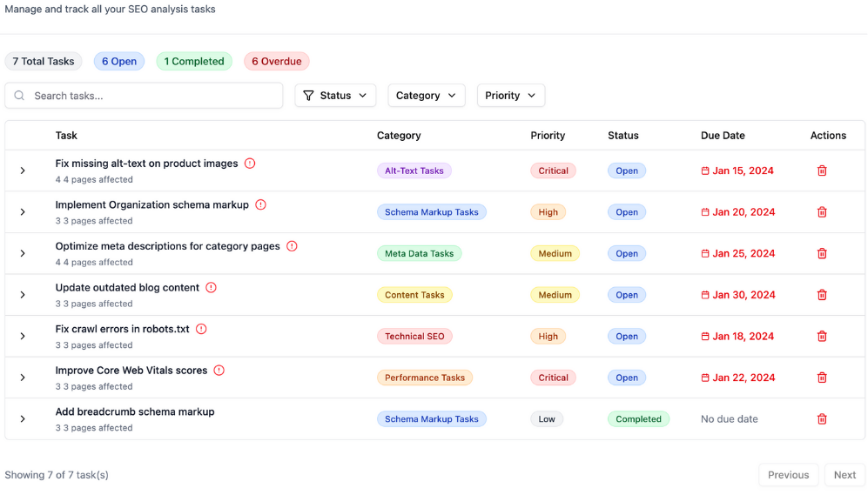The width and height of the screenshot is (868, 495).
Task: Click the 'Technical SEO' category tag
Action: [414, 337]
